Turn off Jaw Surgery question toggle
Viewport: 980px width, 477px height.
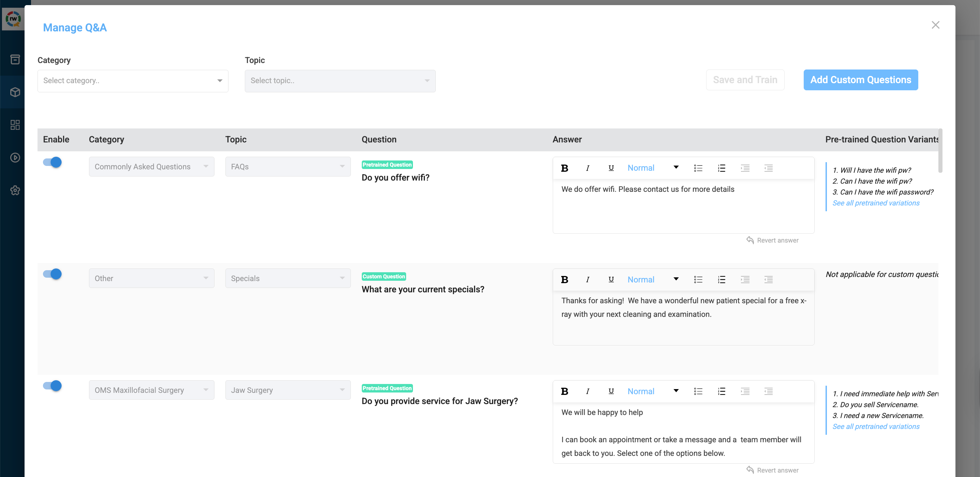click(53, 386)
